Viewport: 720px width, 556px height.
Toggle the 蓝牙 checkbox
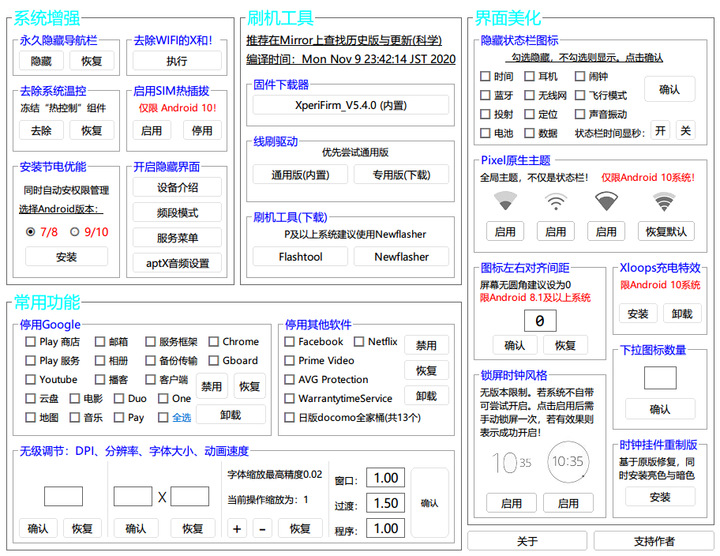pos(485,95)
